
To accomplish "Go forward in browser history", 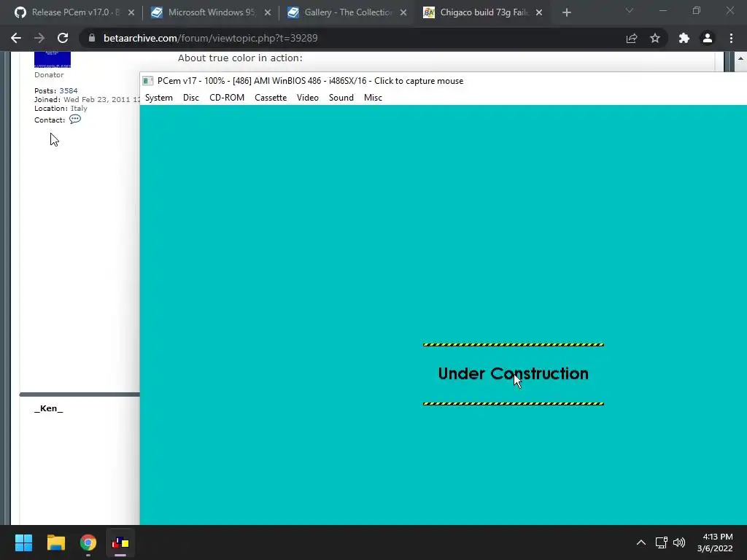I will (39, 38).
